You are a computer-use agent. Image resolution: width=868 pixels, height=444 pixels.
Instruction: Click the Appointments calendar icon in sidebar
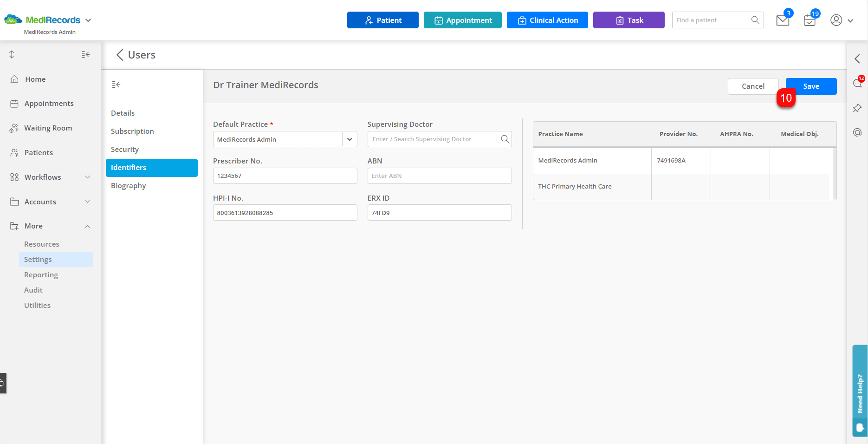point(14,104)
